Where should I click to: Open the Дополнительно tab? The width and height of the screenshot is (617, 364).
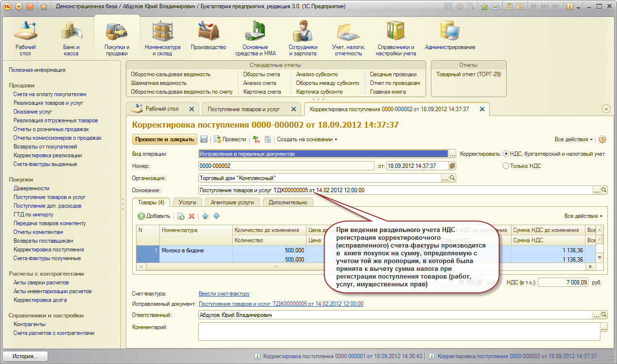[288, 202]
